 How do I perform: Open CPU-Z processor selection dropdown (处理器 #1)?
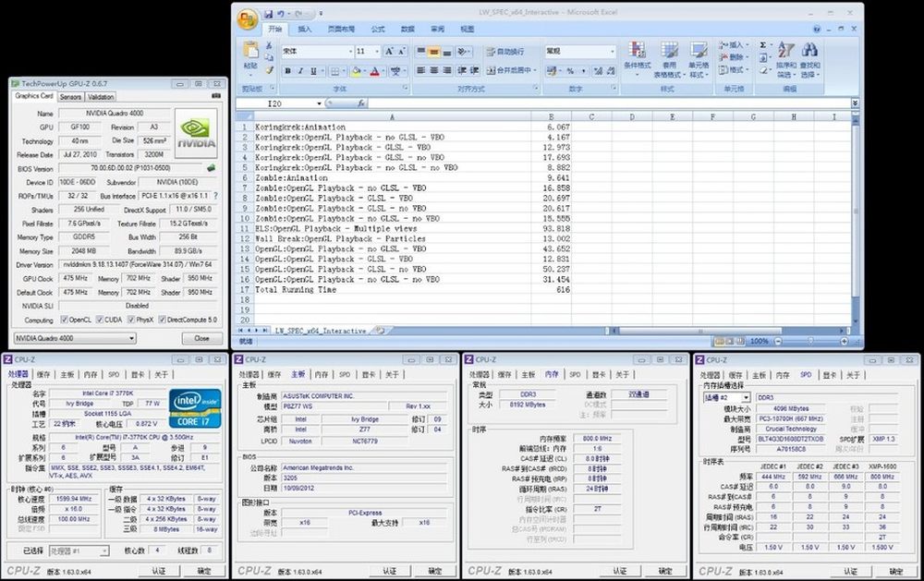pos(104,551)
